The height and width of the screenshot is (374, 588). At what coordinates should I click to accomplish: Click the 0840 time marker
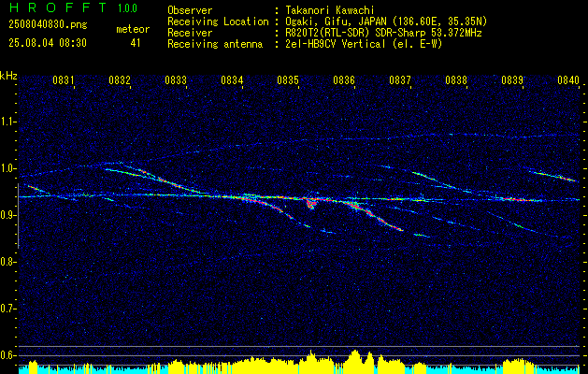pyautogui.click(x=568, y=79)
